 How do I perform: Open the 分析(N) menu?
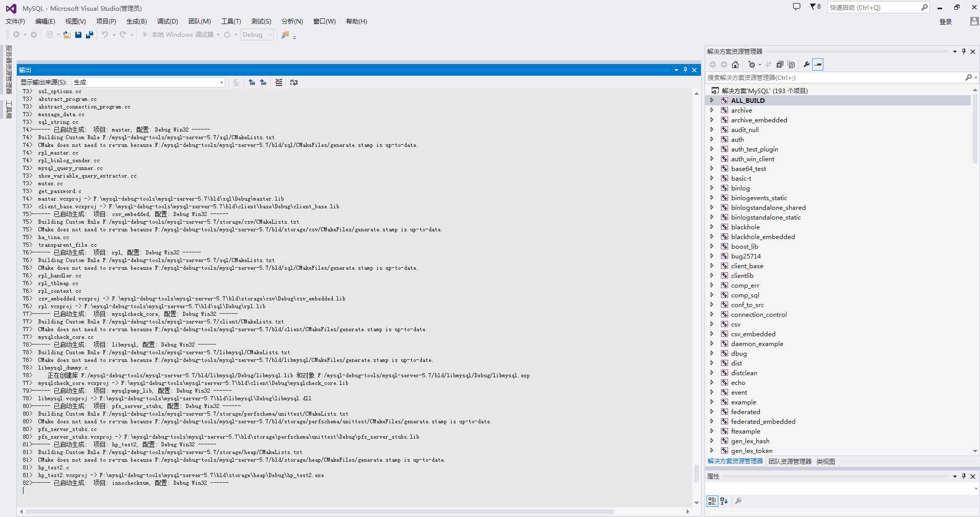292,21
